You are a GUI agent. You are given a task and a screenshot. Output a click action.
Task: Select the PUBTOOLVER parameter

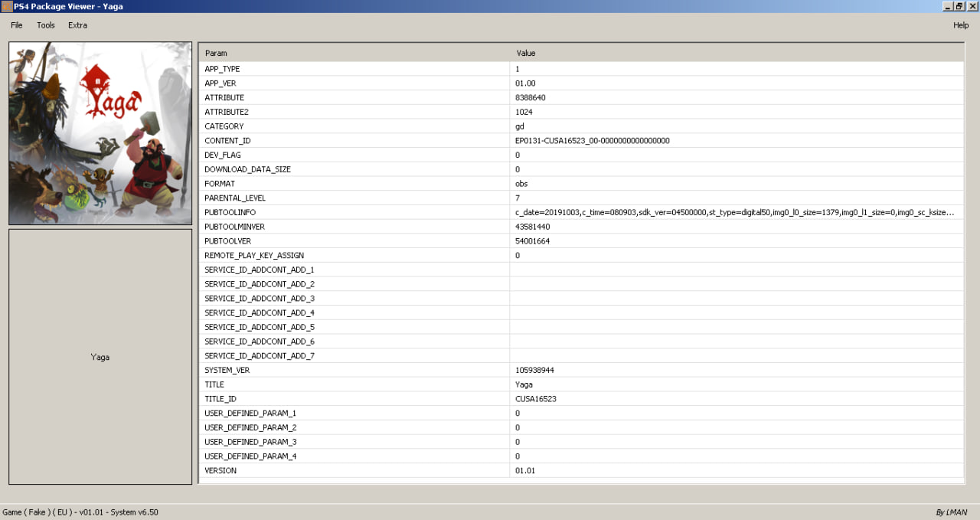coord(227,241)
